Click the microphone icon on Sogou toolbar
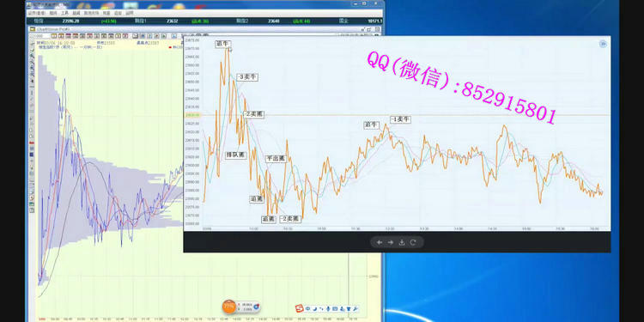The image size is (644, 322). click(x=328, y=308)
